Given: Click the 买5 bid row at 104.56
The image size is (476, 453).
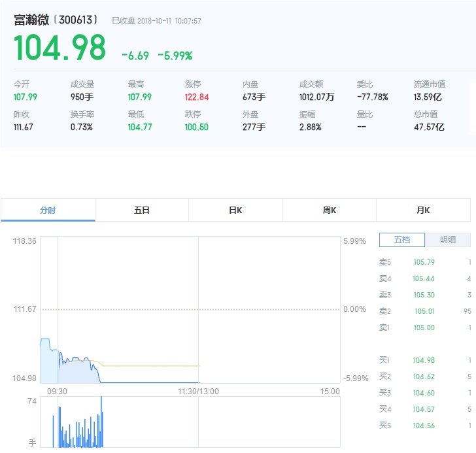Looking at the screenshot, I should click(424, 426).
